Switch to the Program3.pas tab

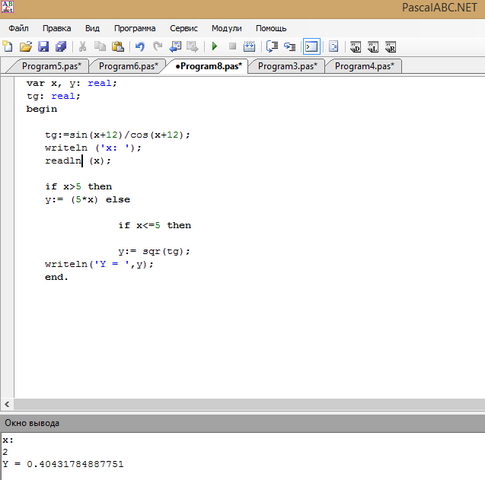pos(287,66)
